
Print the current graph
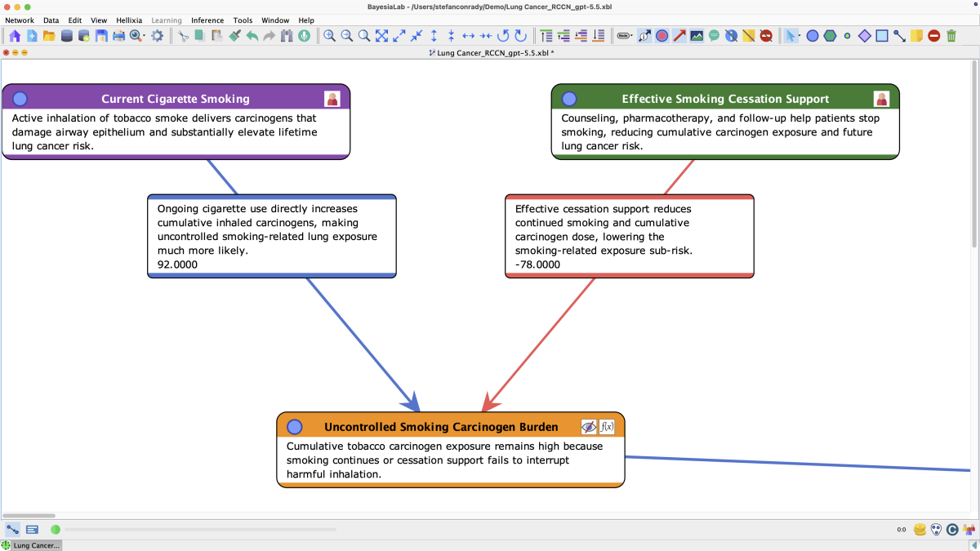point(118,36)
